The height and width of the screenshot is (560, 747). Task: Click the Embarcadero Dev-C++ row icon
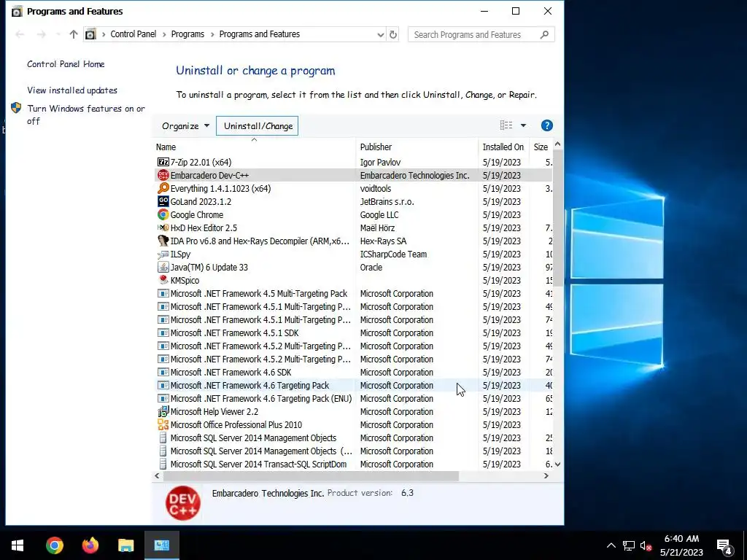pos(163,175)
